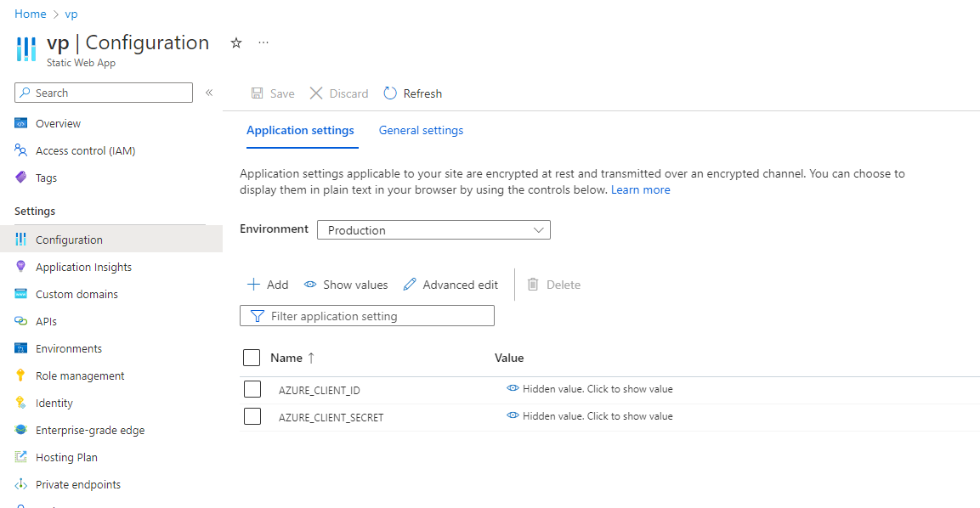Click the filter funnel icon
Image resolution: width=980 pixels, height=508 pixels.
(x=257, y=316)
